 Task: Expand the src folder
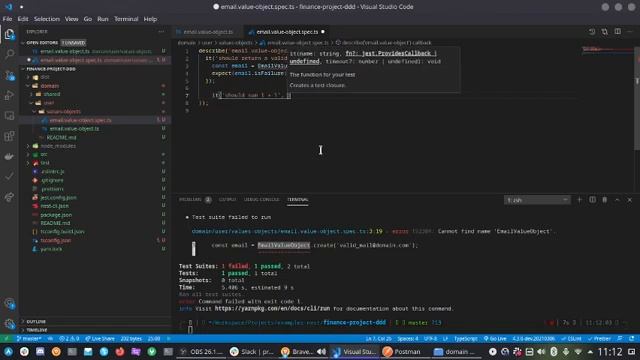[28, 154]
